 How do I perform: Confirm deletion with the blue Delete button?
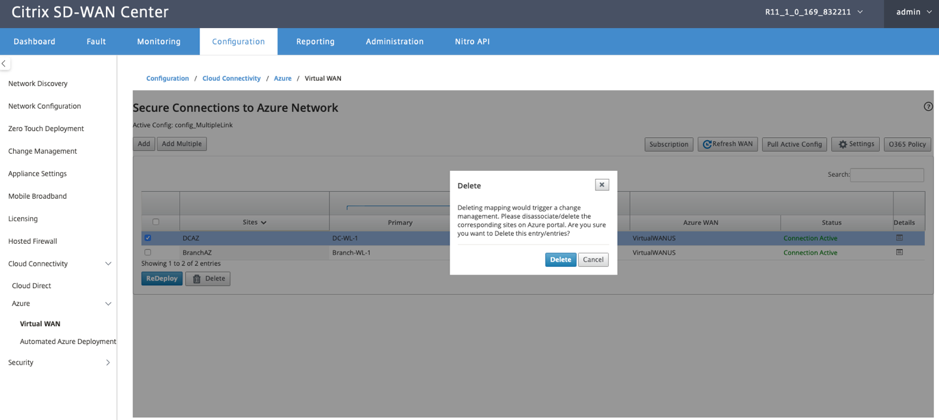click(561, 260)
